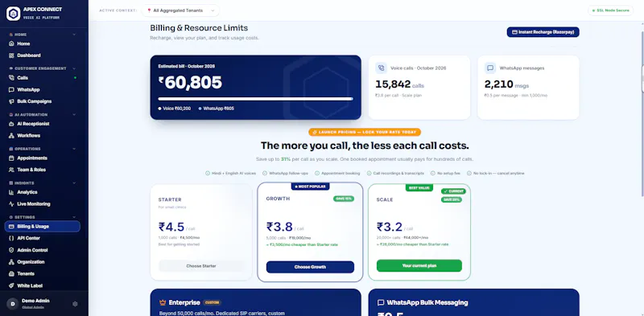Click the Enterprise crown icon
Viewport: 644px width, 316px height.
click(x=163, y=302)
